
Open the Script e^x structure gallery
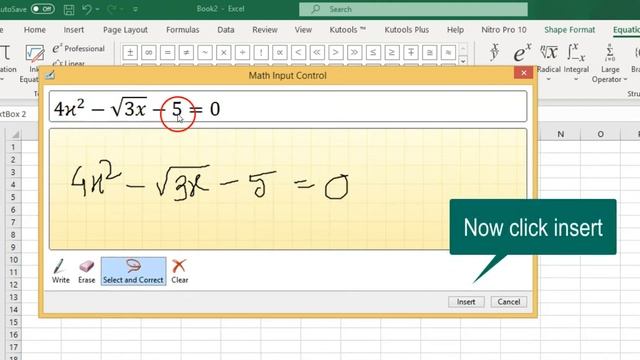(522, 52)
